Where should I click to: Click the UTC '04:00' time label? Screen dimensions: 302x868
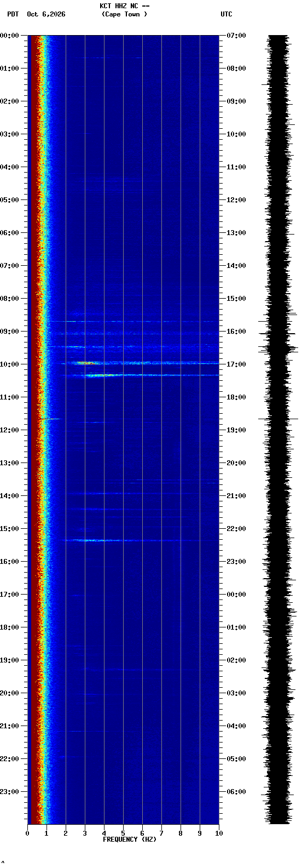[236, 726]
